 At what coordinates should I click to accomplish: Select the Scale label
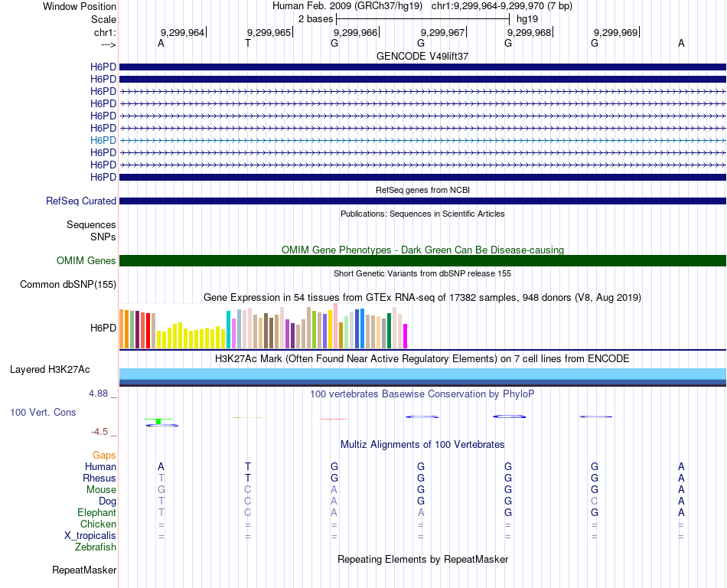(103, 19)
